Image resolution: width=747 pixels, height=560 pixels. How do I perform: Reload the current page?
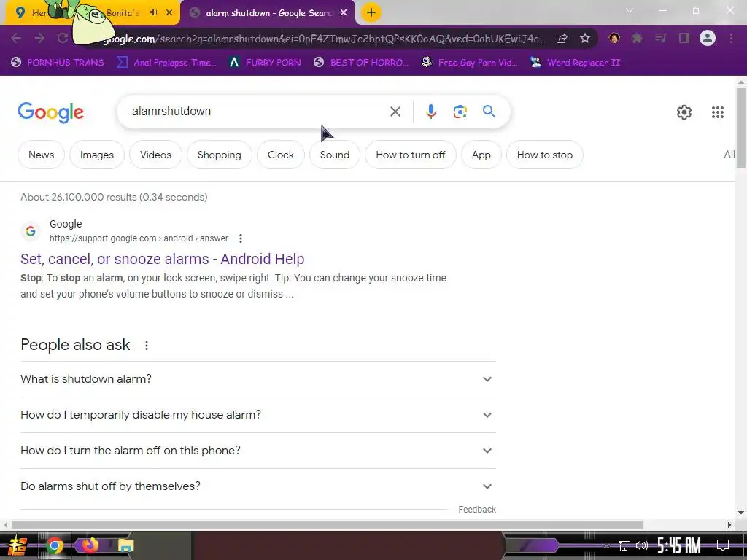click(63, 38)
